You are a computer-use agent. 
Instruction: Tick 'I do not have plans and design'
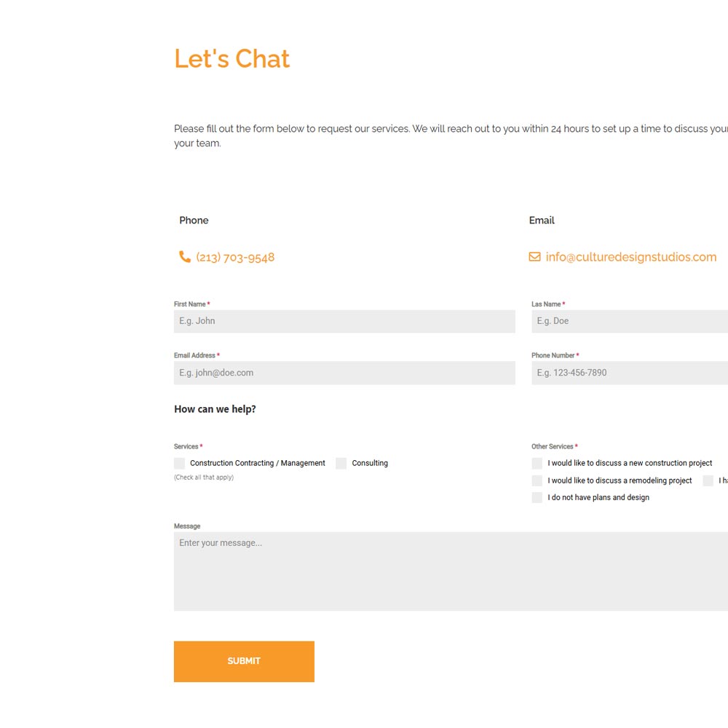pos(537,498)
